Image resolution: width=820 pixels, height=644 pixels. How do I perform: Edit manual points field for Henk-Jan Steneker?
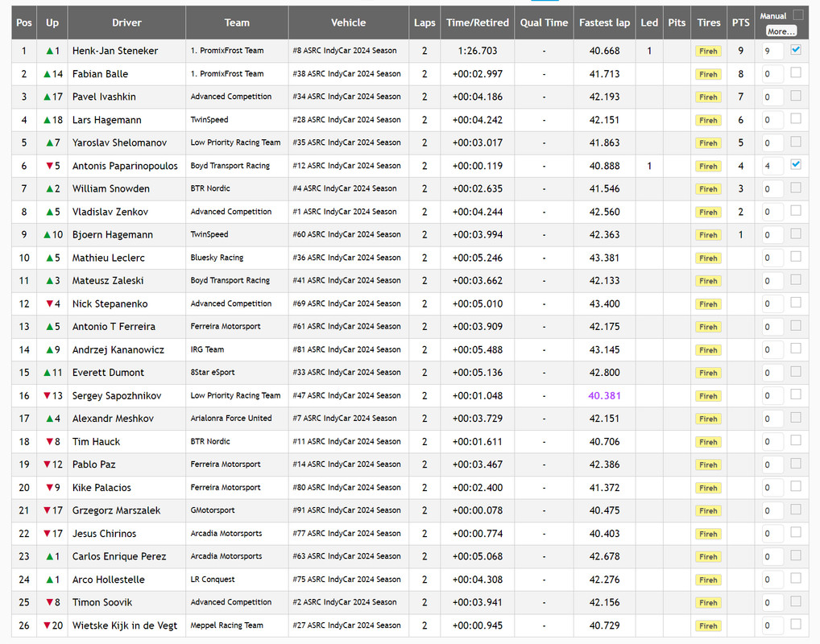pos(772,52)
